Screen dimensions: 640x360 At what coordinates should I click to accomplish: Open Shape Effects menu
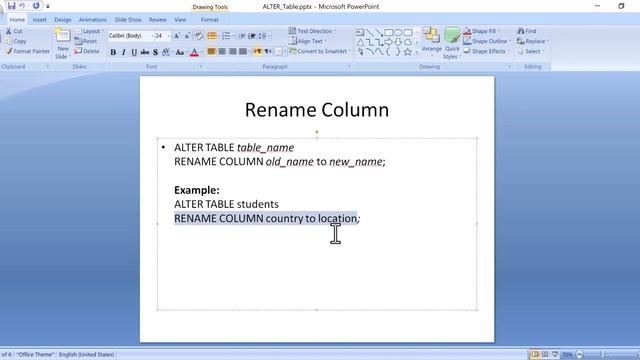487,51
